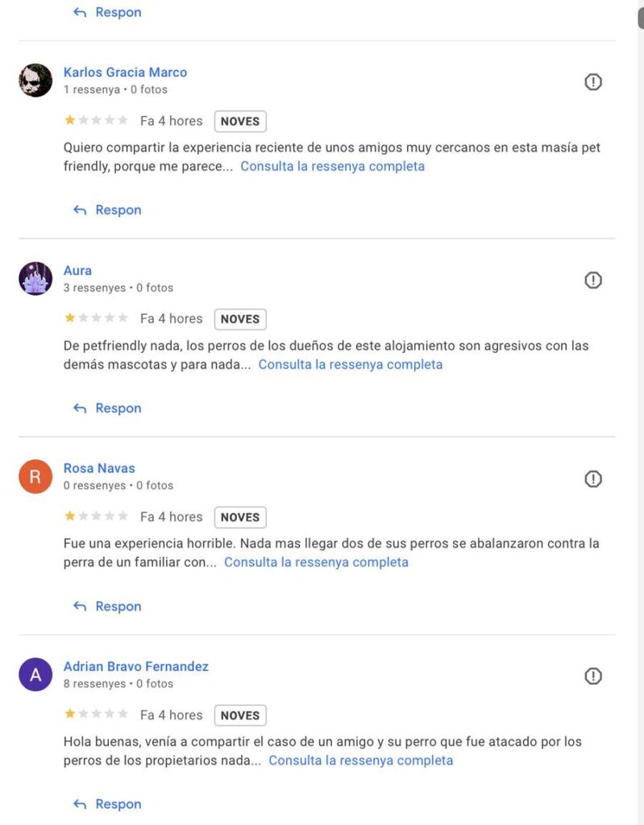Open Karlos Gracia Marco's Joker profile picture
Viewport: 644px width, 825px height.
point(35,81)
